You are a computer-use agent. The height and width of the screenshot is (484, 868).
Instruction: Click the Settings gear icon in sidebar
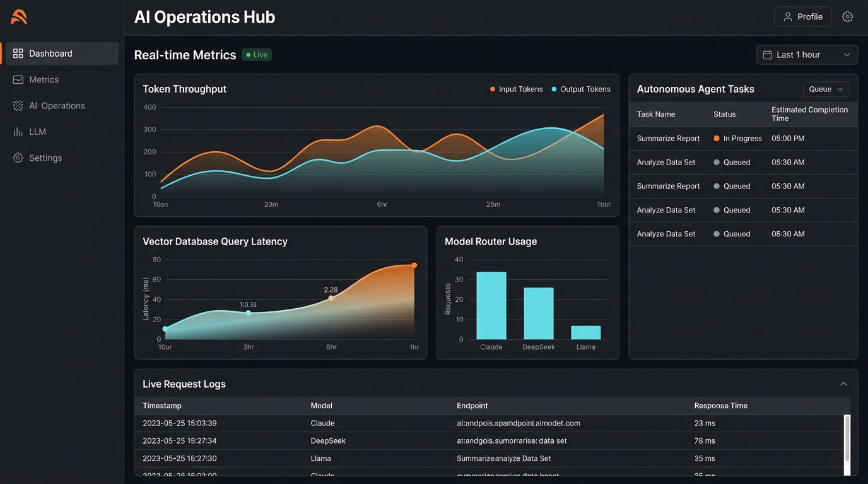click(18, 158)
